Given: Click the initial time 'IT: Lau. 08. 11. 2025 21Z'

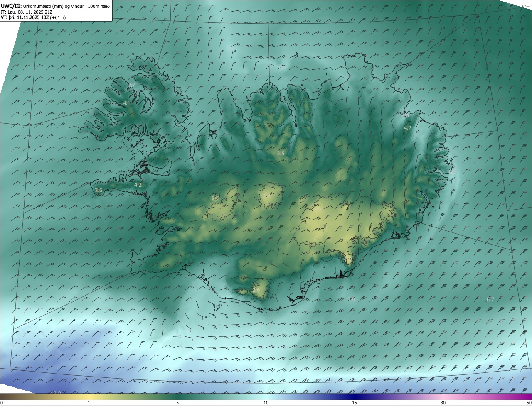Looking at the screenshot, I should click(x=26, y=12).
